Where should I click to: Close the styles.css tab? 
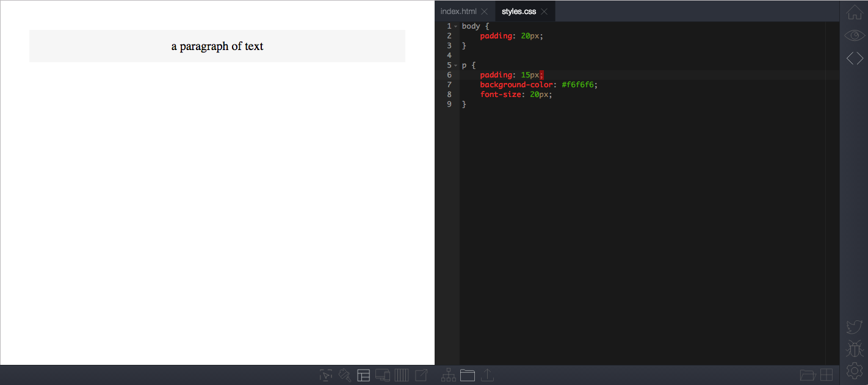coord(543,11)
